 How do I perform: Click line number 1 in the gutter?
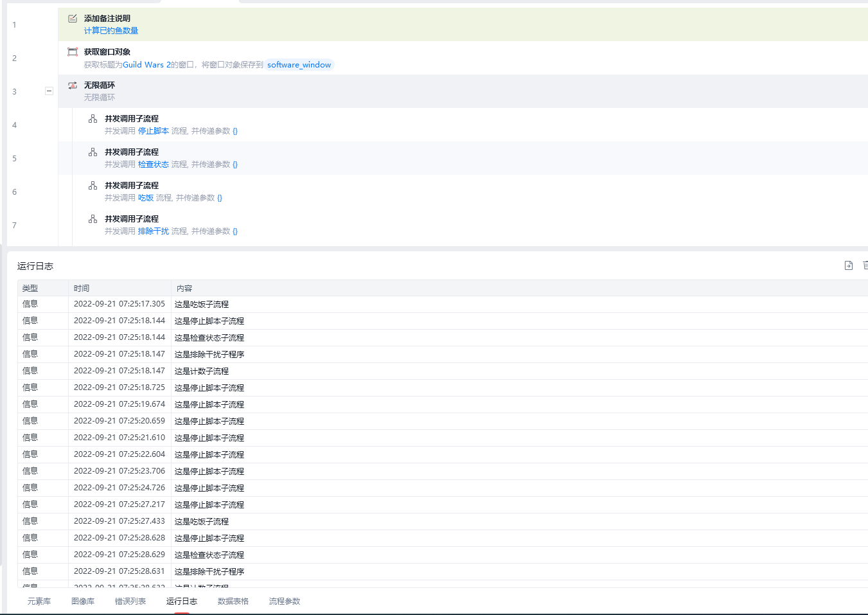pyautogui.click(x=14, y=25)
